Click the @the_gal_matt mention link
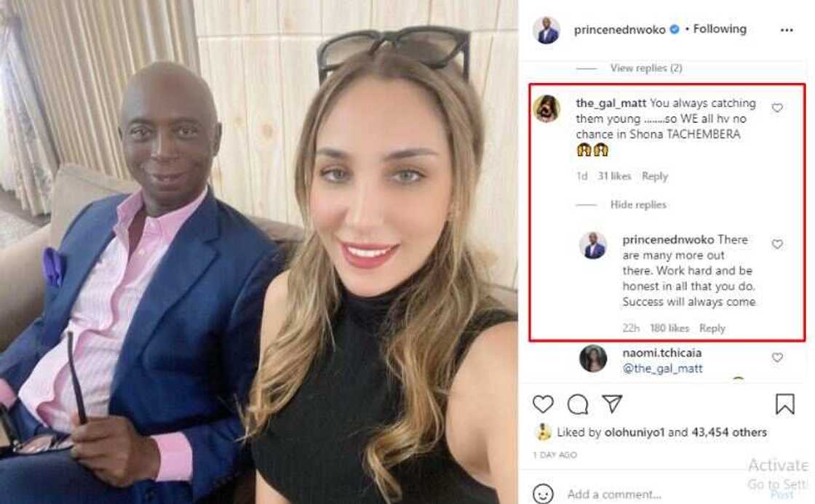815x504 pixels. (x=662, y=369)
